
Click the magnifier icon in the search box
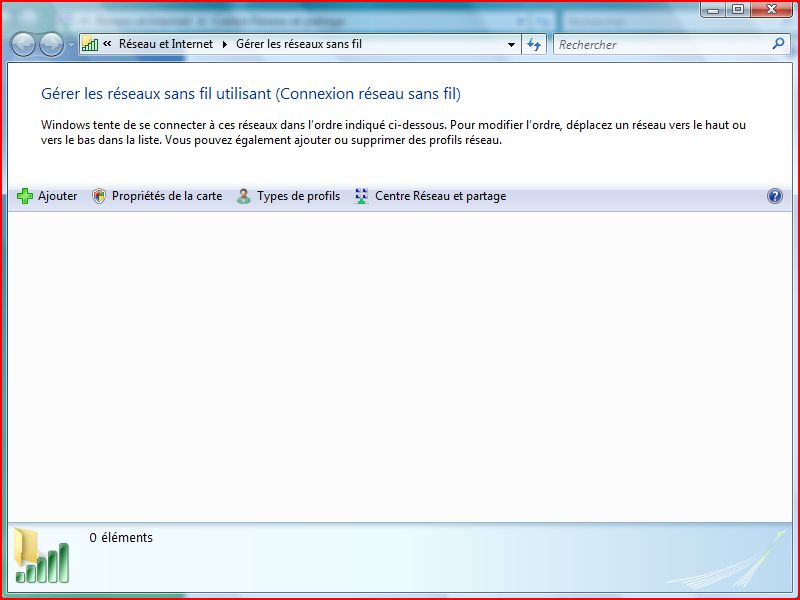click(778, 44)
